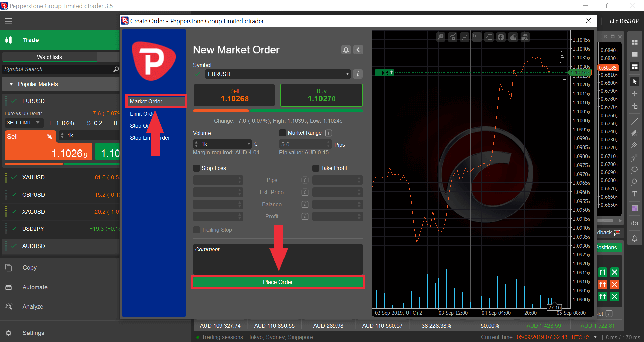Click the horizontal scrollbar under AUDUSD chart

606,221
